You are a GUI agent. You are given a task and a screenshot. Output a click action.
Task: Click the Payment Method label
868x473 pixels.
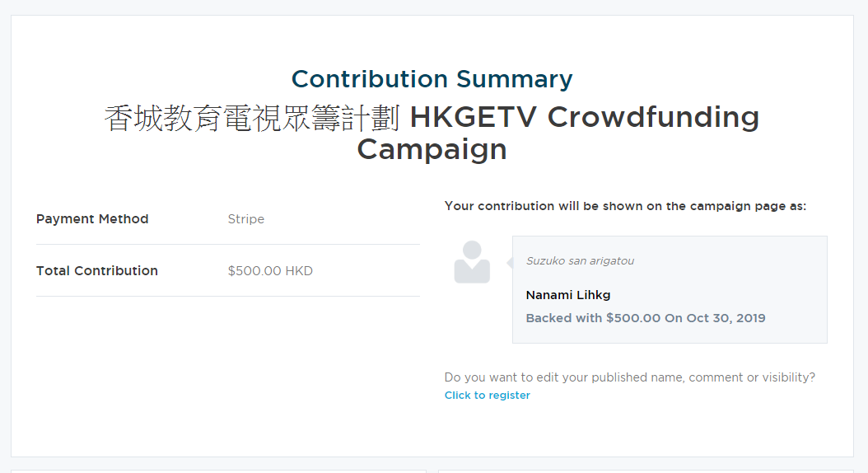92,218
